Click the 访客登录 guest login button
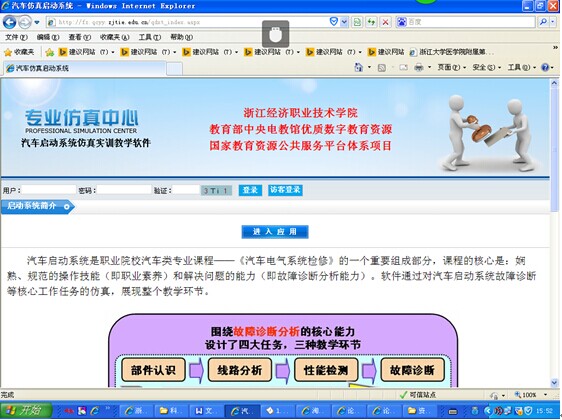The width and height of the screenshot is (562, 420). [285, 190]
